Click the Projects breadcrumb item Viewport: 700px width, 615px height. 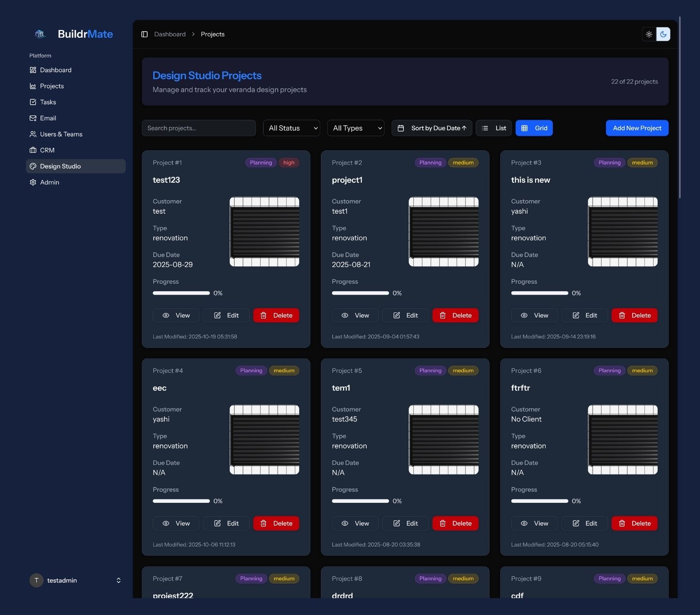click(x=212, y=34)
